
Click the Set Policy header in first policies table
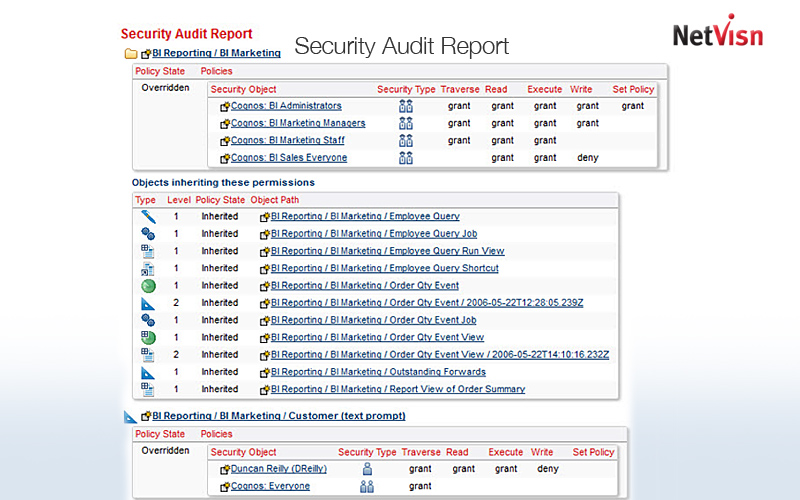pyautogui.click(x=633, y=89)
